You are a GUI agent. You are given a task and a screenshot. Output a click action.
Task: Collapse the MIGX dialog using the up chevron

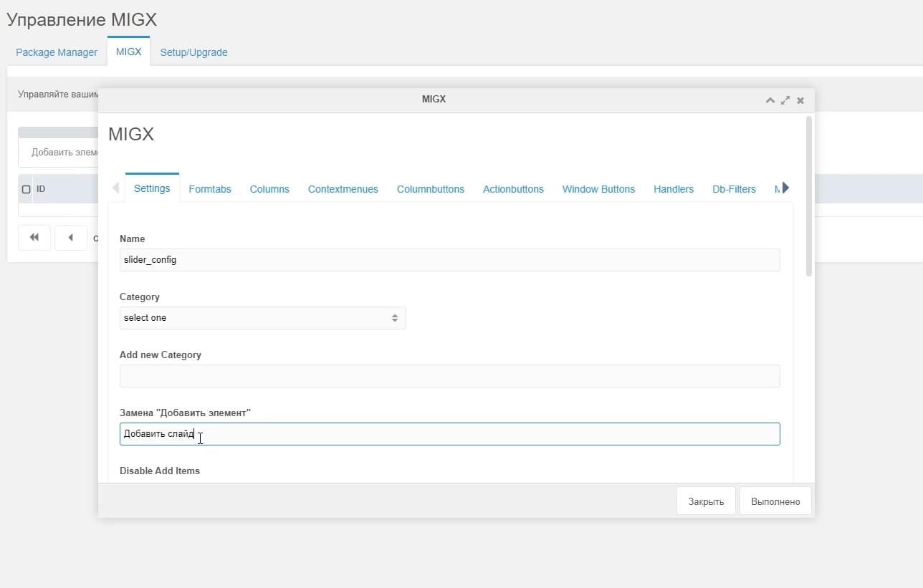[x=770, y=100]
